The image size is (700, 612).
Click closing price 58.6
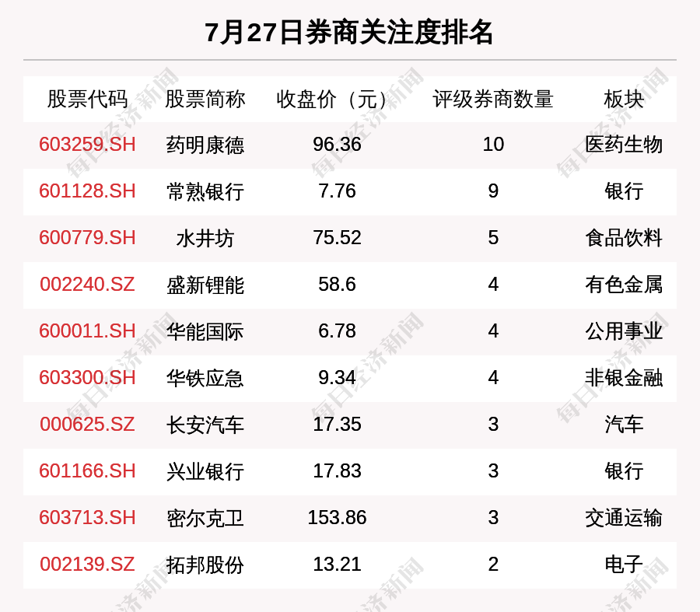pos(337,285)
